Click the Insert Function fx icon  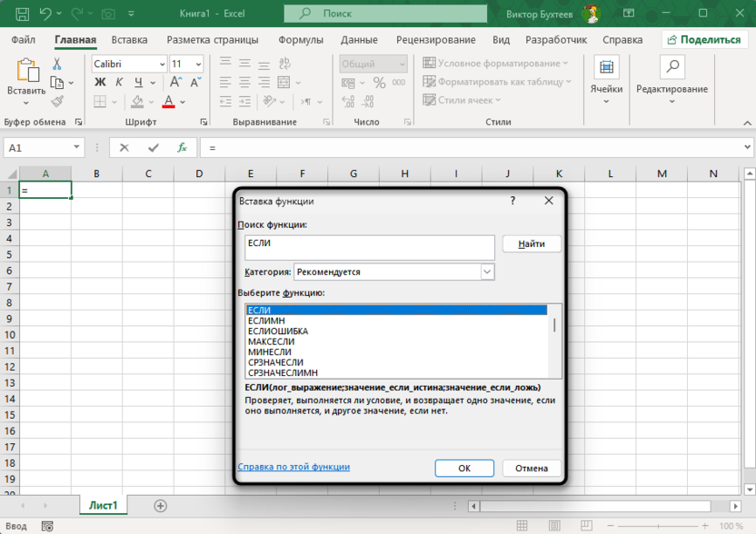click(182, 147)
